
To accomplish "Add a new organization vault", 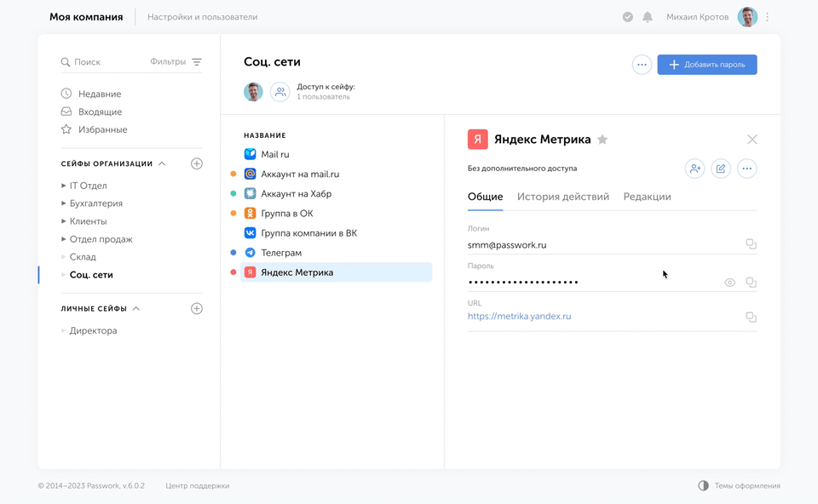I will coord(197,163).
